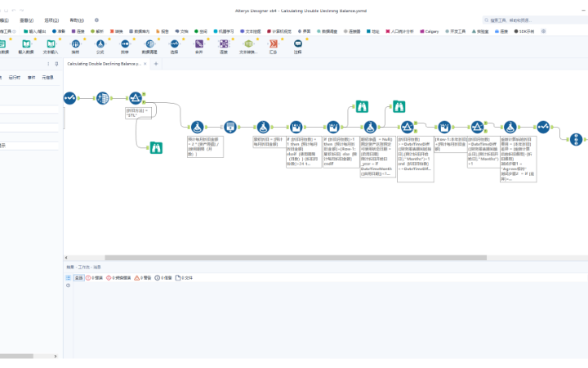Click the first Select node starting the workflow

(69, 98)
